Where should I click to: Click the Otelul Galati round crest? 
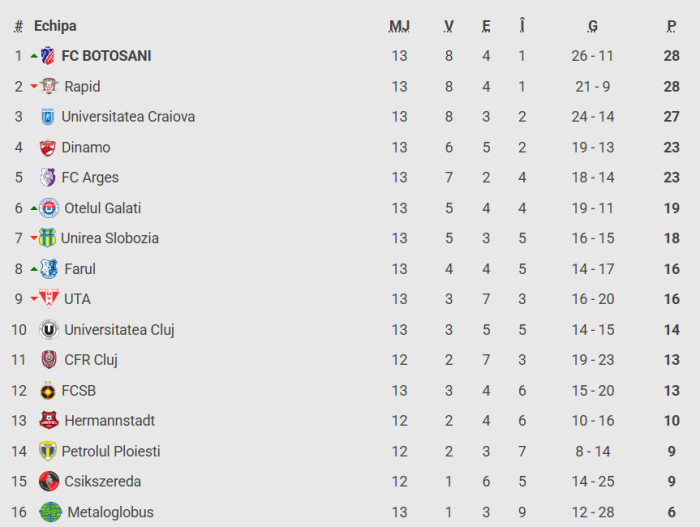(x=49, y=208)
